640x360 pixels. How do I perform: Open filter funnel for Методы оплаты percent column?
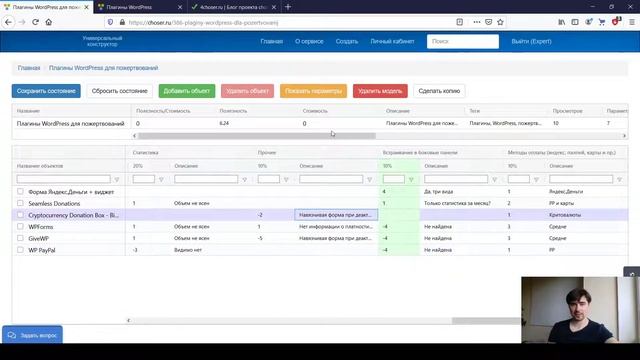(536, 180)
